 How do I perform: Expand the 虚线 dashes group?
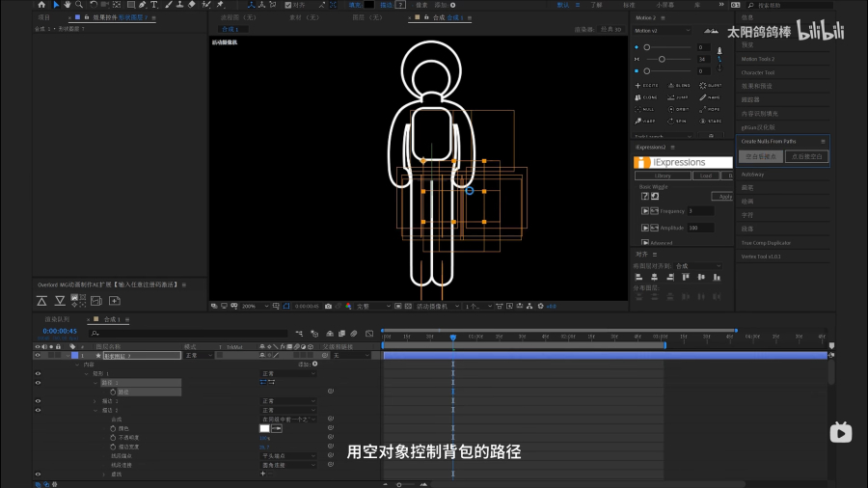click(x=104, y=474)
